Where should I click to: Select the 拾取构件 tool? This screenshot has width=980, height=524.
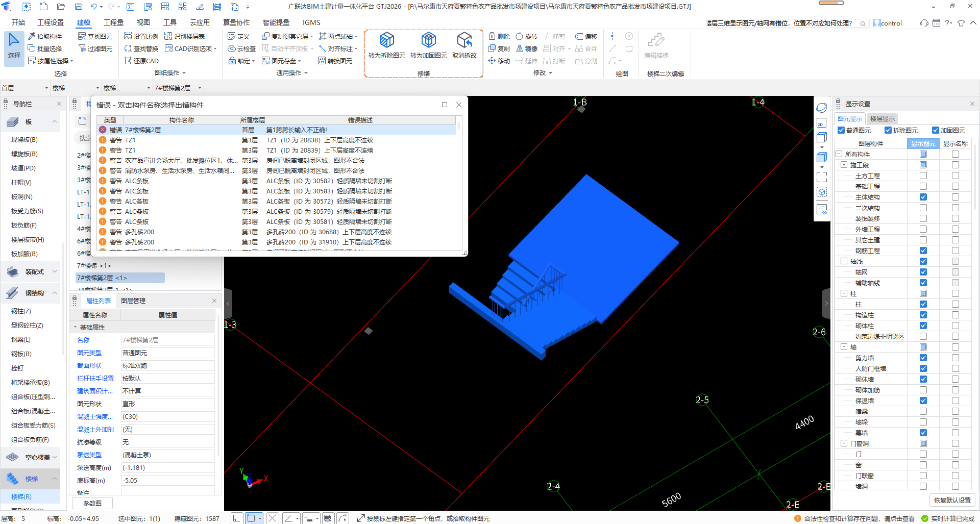(x=45, y=36)
